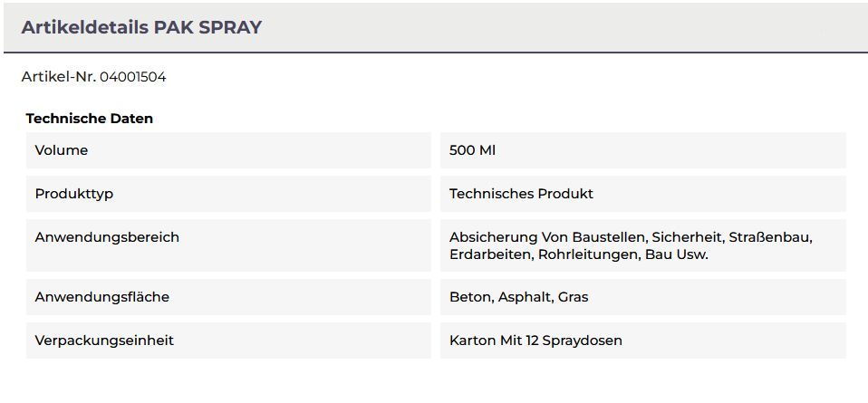
Task: Click the 500 Ml value cell
Action: click(472, 150)
